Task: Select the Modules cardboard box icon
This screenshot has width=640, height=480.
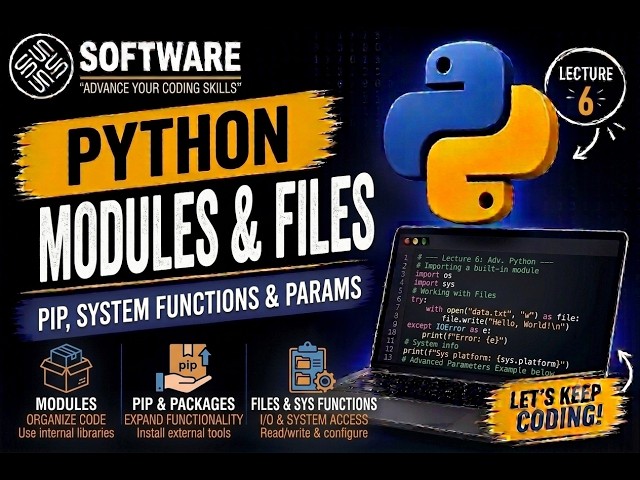Action: 66,368
